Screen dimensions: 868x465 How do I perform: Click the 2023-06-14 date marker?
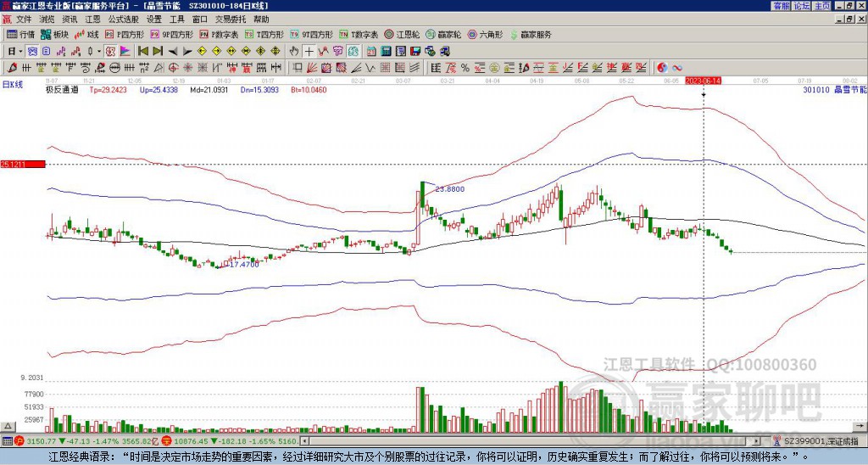[703, 81]
